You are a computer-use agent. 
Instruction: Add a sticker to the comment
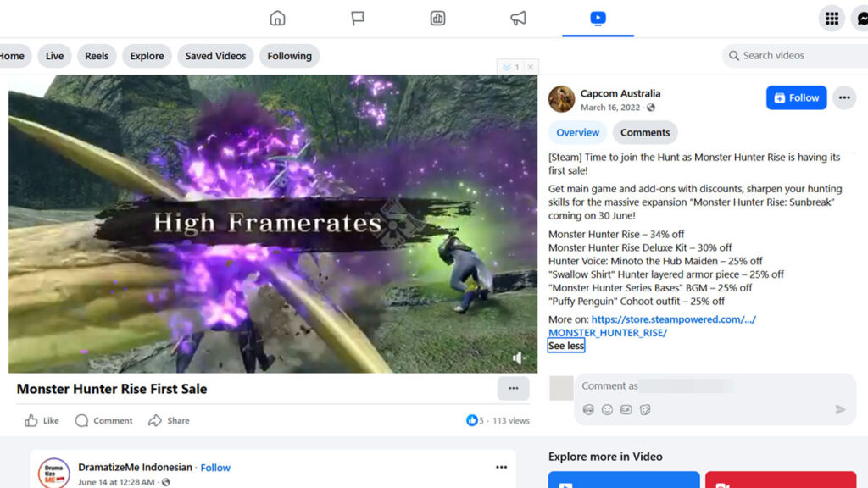pos(645,410)
